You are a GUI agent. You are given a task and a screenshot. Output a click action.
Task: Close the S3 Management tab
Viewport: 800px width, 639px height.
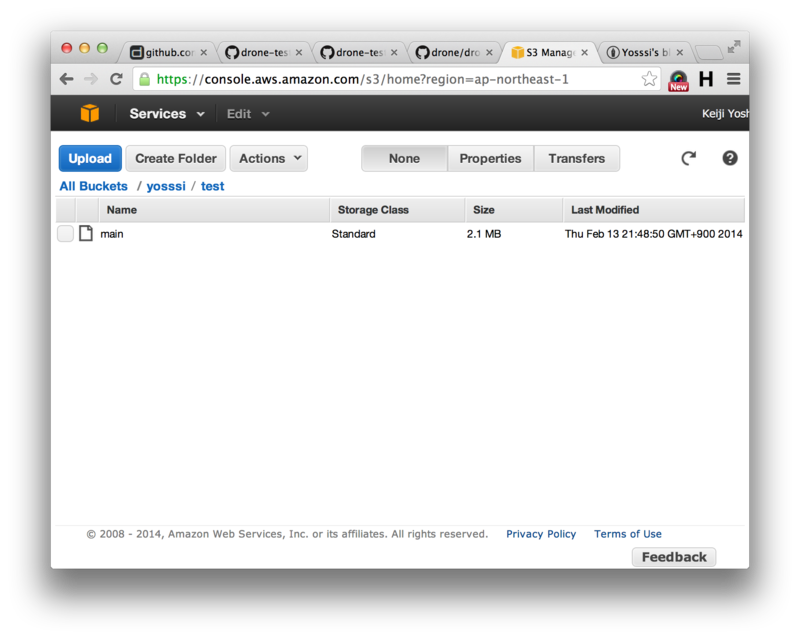point(585,53)
